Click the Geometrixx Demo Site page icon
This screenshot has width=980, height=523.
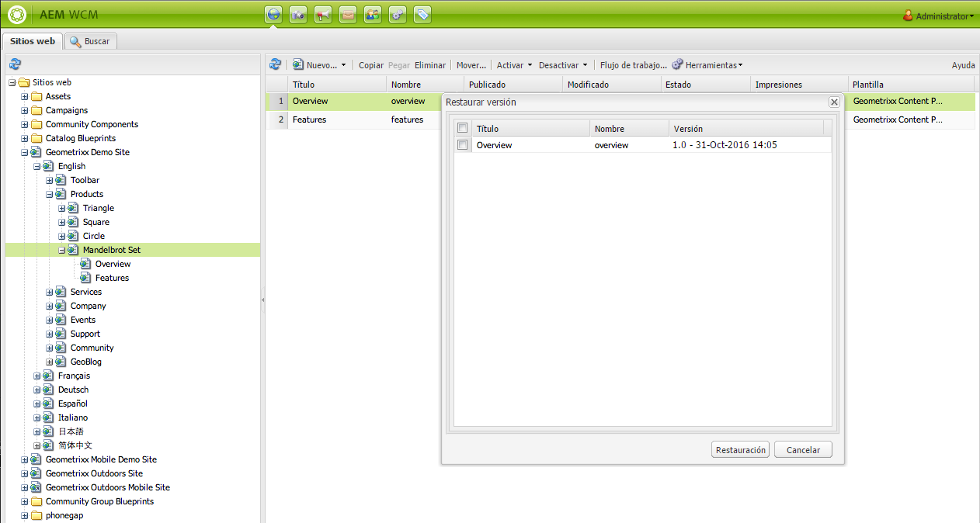tap(36, 152)
